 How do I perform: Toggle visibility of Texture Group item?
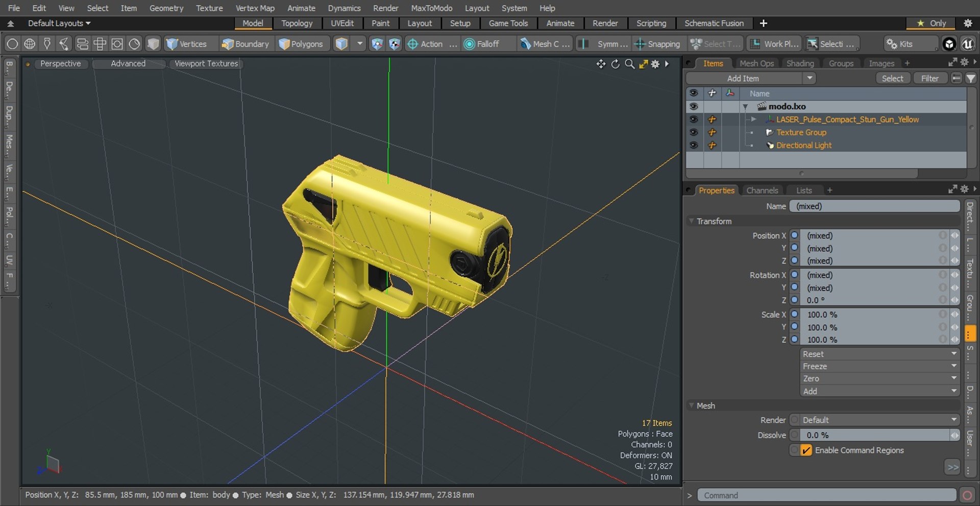pyautogui.click(x=693, y=132)
